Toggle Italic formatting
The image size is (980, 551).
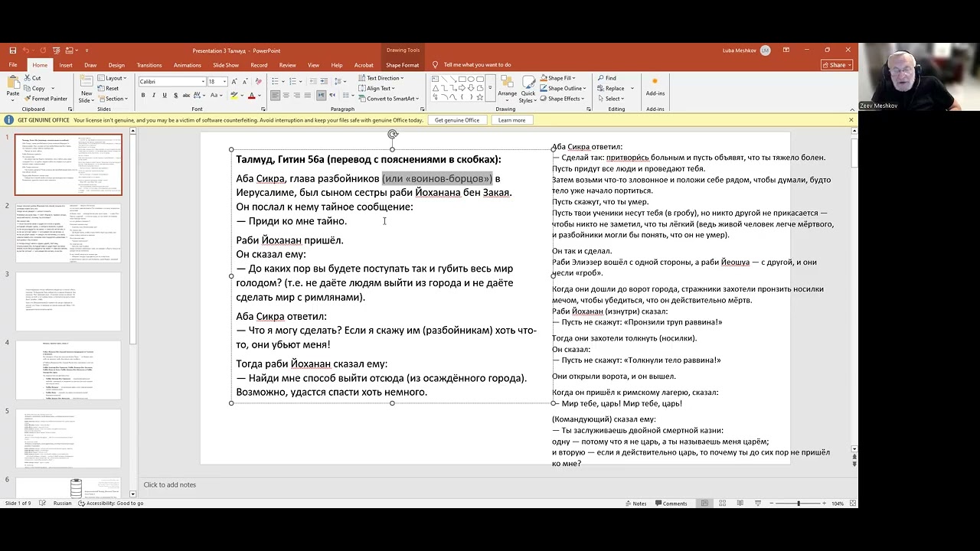coord(153,96)
